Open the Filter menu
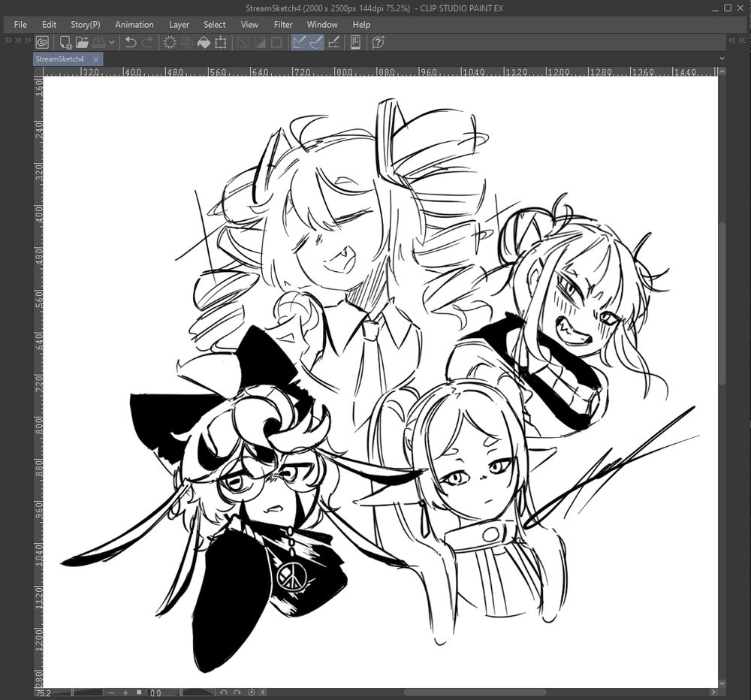 click(x=283, y=25)
